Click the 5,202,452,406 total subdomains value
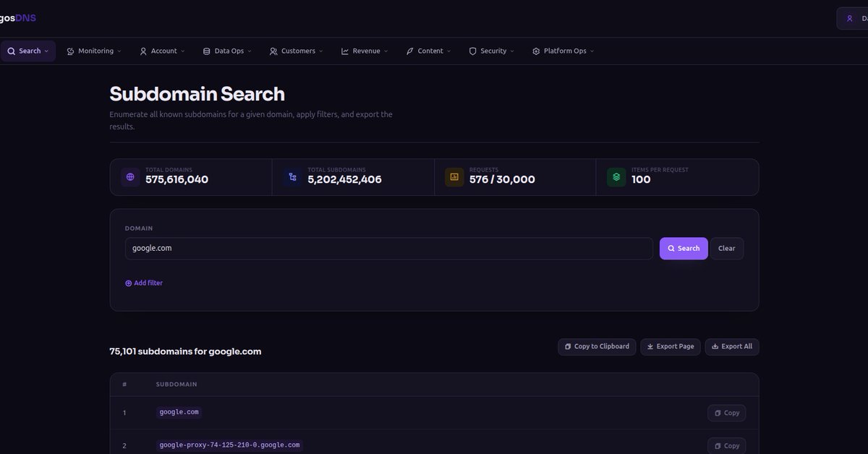This screenshot has width=868, height=454. pos(344,180)
